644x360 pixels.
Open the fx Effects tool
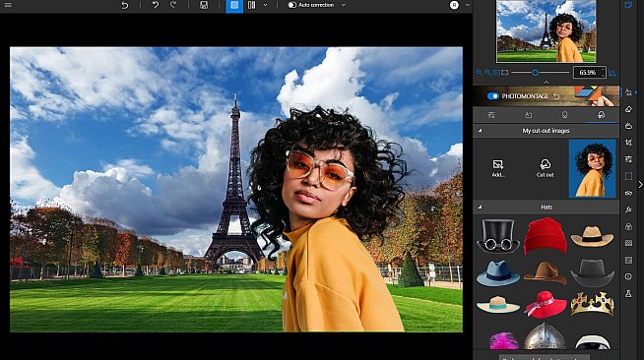628,210
